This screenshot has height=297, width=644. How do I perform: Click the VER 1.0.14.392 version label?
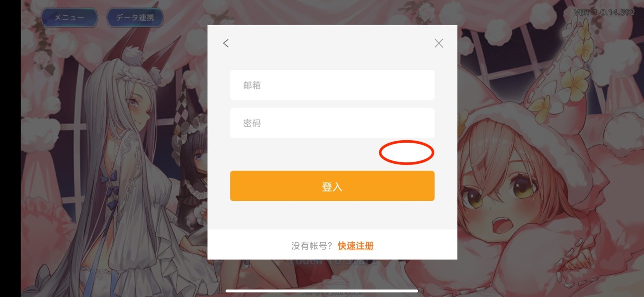604,13
